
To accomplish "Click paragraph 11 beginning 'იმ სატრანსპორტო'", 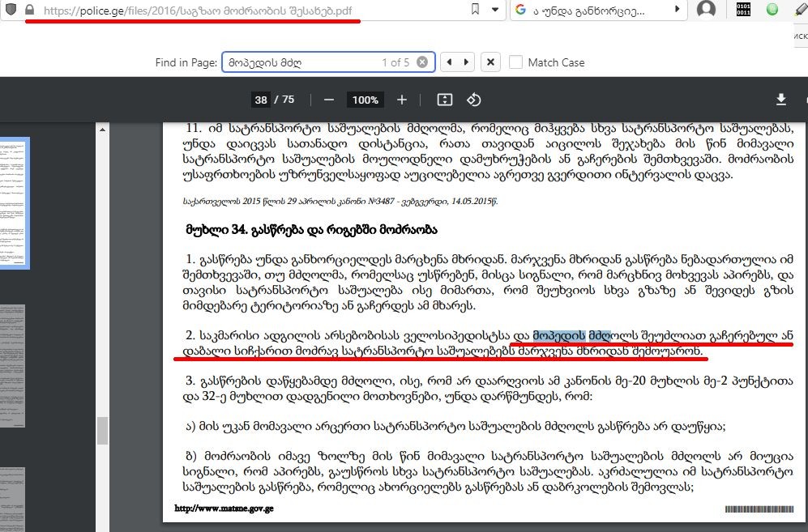I will [488, 151].
